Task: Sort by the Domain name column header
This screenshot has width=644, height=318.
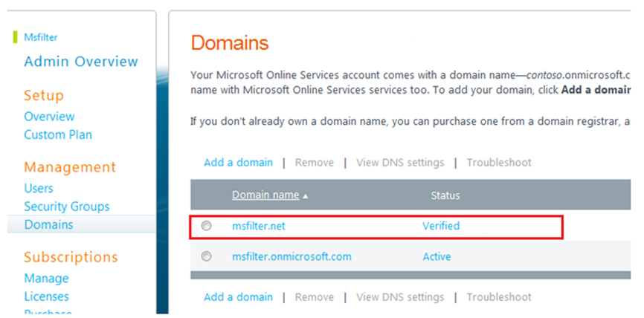Action: point(265,195)
